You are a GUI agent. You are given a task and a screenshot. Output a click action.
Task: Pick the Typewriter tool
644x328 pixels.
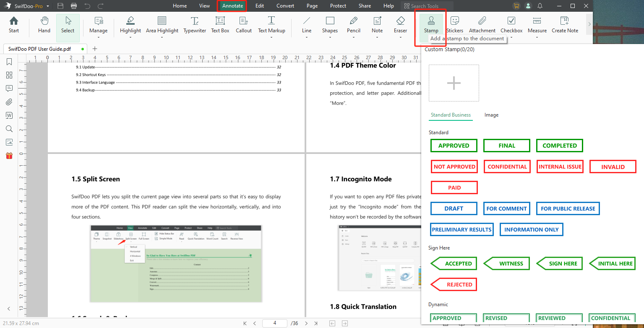[195, 25]
